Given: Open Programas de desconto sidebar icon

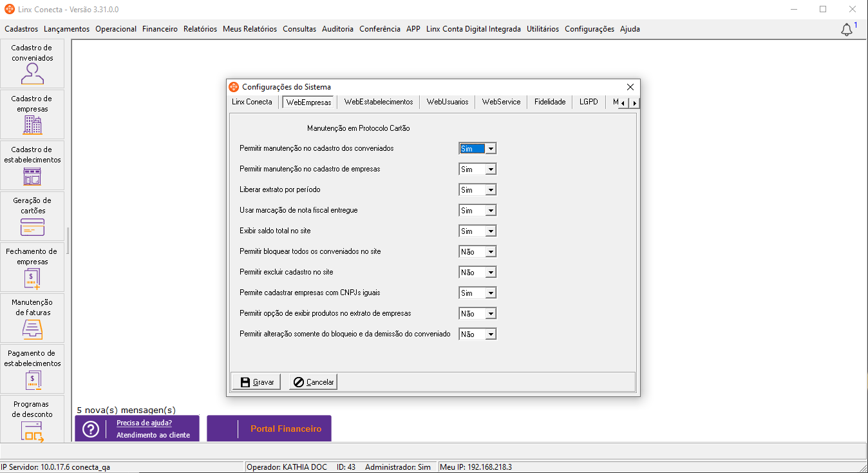Looking at the screenshot, I should (32, 419).
